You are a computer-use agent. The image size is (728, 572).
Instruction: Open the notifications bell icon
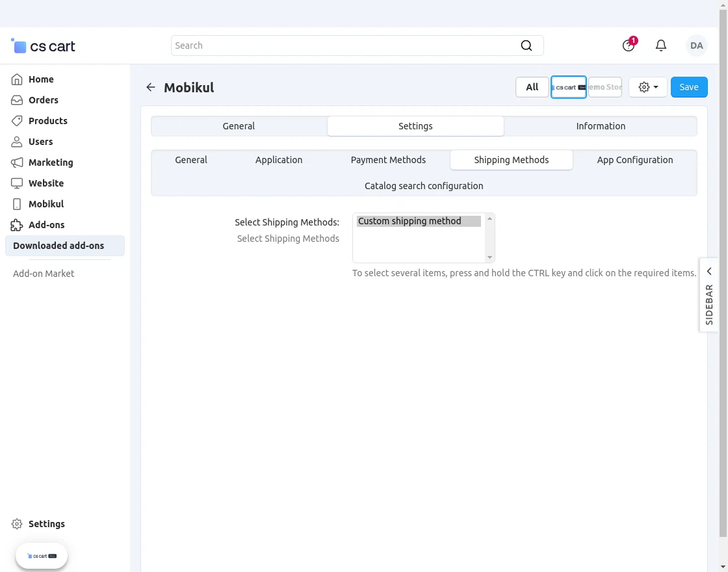point(660,45)
